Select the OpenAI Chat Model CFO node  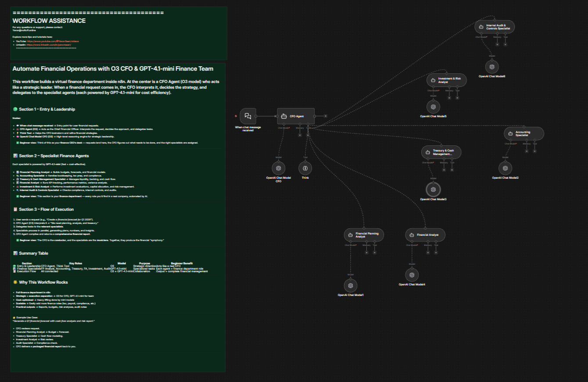click(278, 168)
